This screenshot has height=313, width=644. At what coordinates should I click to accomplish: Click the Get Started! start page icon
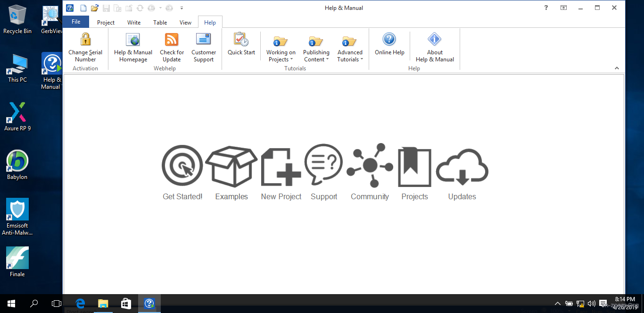(182, 166)
